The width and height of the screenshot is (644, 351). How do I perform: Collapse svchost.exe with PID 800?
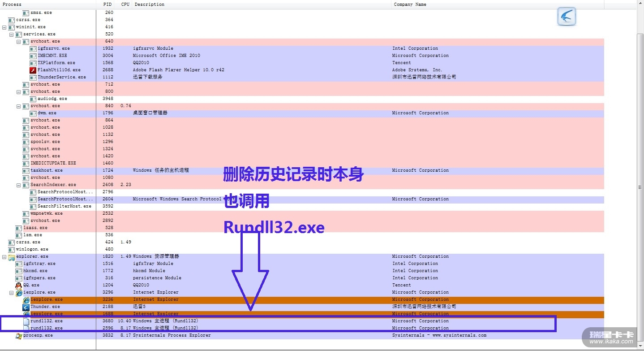(x=18, y=91)
